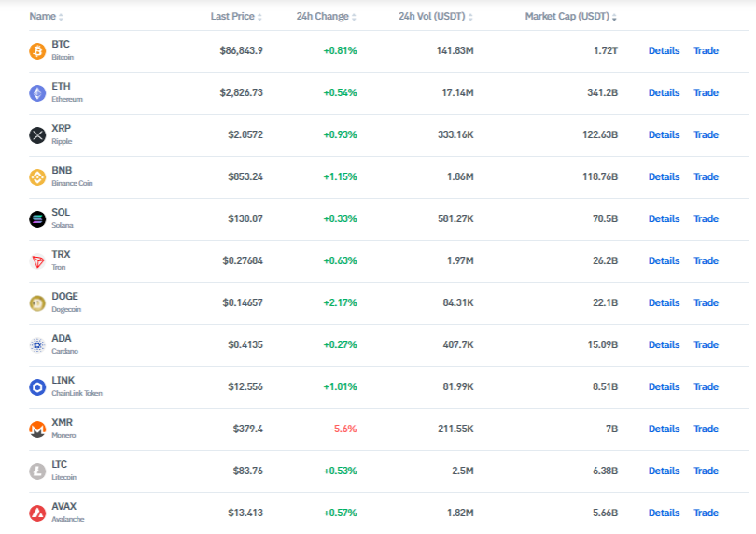Sort the table by Name
Viewport: 756px width, 534px height.
click(47, 17)
